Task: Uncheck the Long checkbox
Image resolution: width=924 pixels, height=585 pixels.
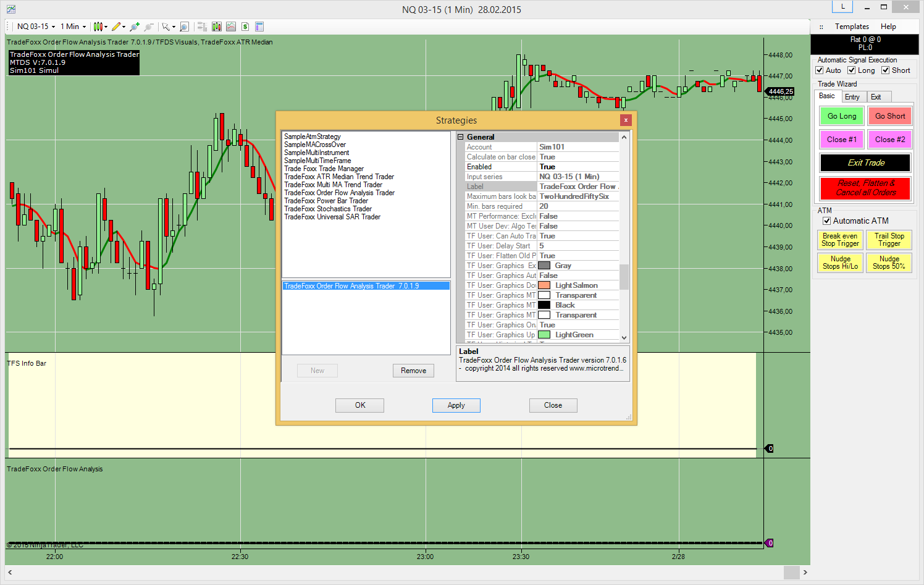Action: point(851,70)
